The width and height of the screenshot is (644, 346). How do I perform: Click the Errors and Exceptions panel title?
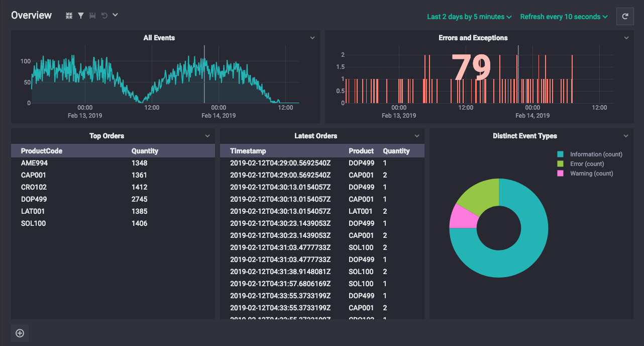473,38
